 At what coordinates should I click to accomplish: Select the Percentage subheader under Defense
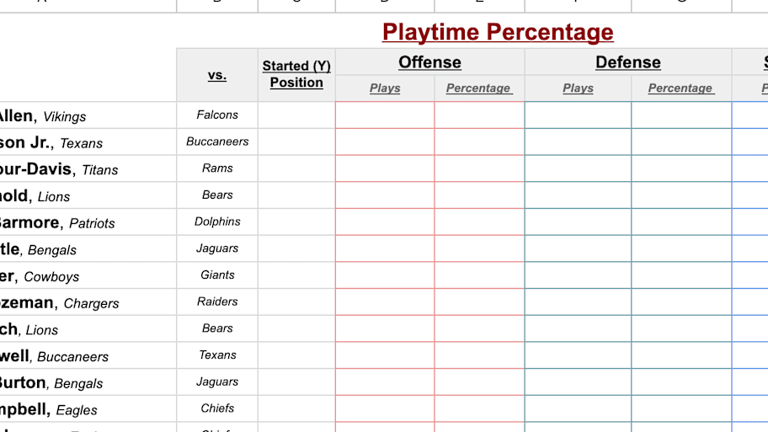pos(680,88)
